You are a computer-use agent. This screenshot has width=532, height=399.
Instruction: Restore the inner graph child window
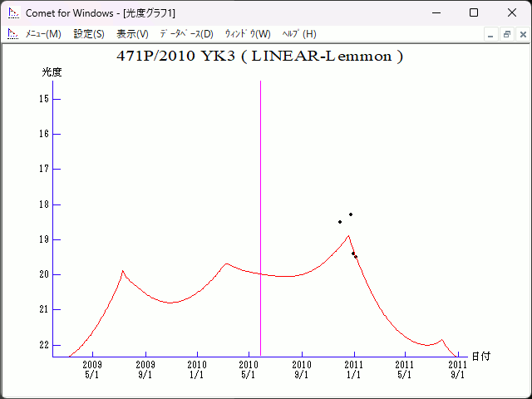(506, 34)
